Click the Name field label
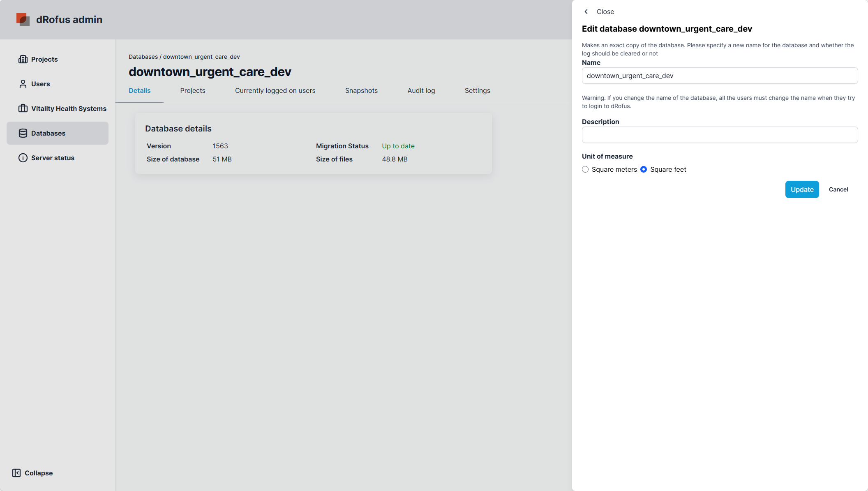This screenshot has width=868, height=491. (x=591, y=62)
